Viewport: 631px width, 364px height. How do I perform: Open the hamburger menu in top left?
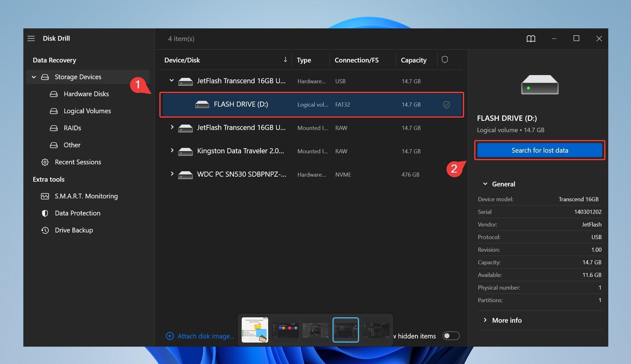(x=31, y=38)
